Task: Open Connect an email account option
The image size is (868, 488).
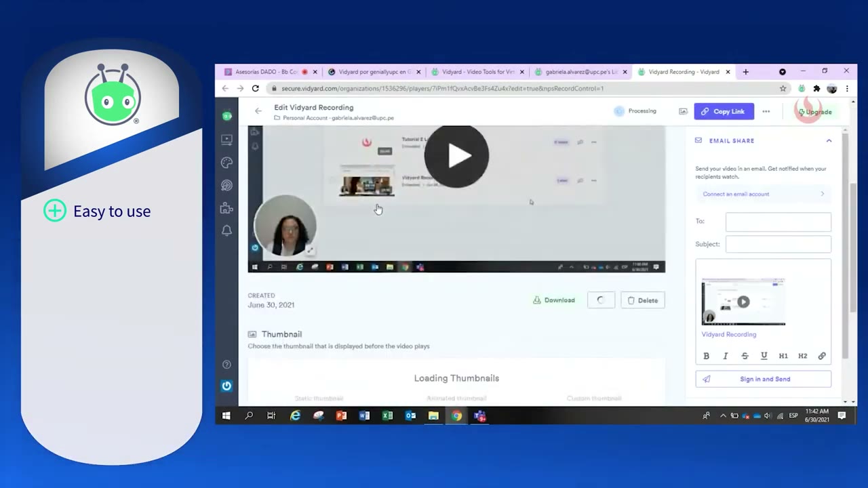Action: click(x=764, y=194)
